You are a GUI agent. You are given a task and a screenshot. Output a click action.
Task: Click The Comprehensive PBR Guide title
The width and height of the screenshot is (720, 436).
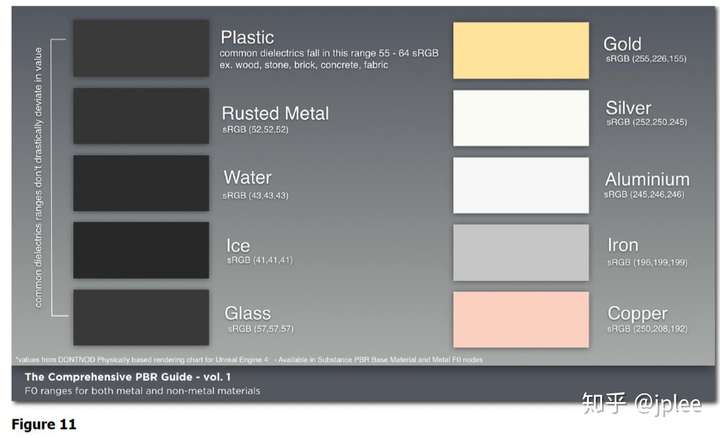pos(128,377)
